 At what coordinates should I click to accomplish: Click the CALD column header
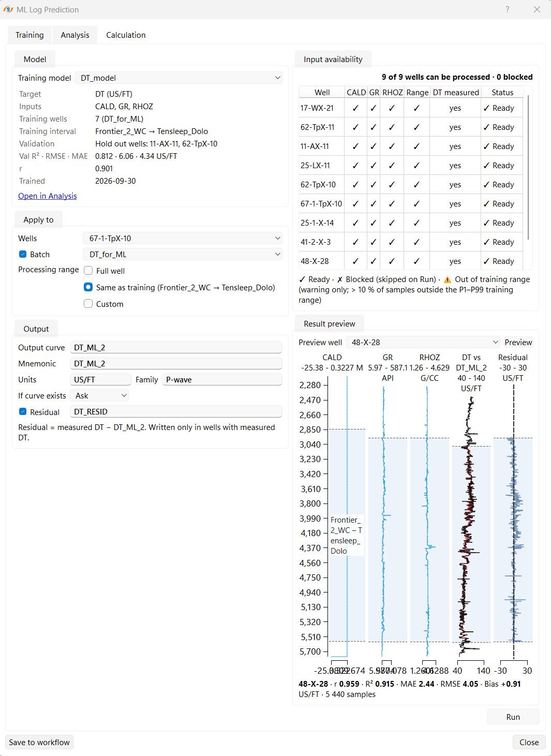(356, 92)
